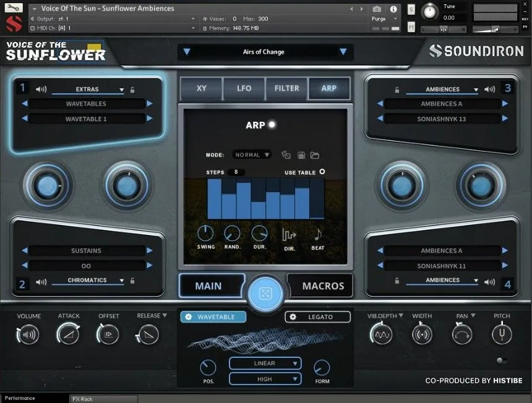Adjust the wavetable POS. knob

(208, 367)
